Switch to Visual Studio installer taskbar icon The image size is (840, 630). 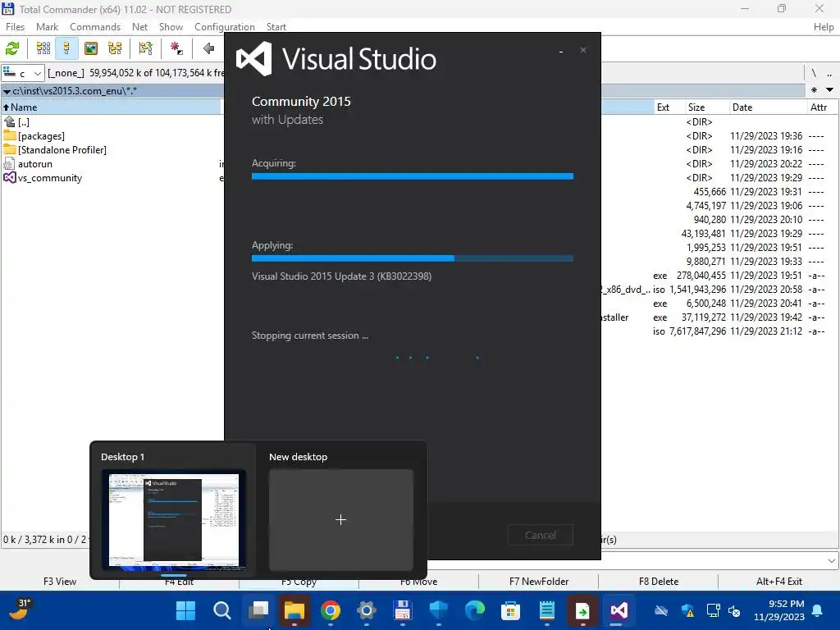[x=619, y=610]
